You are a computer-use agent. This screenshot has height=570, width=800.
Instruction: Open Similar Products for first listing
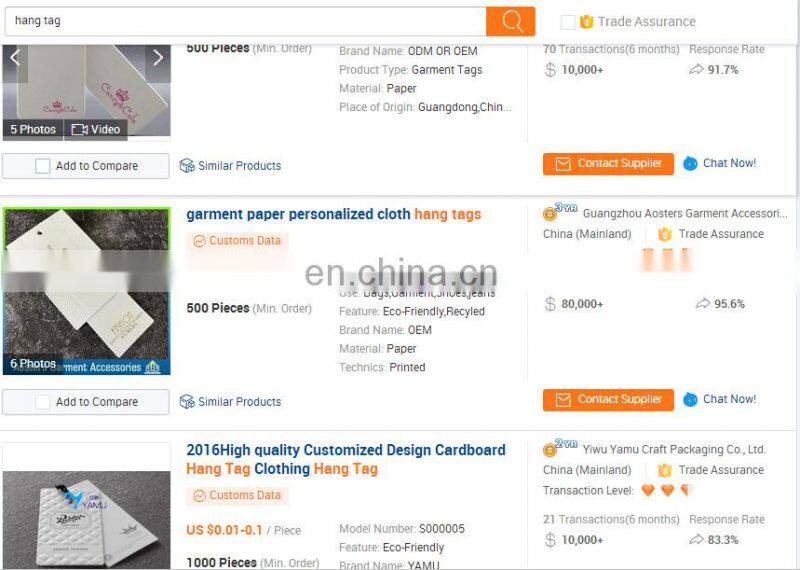click(230, 166)
